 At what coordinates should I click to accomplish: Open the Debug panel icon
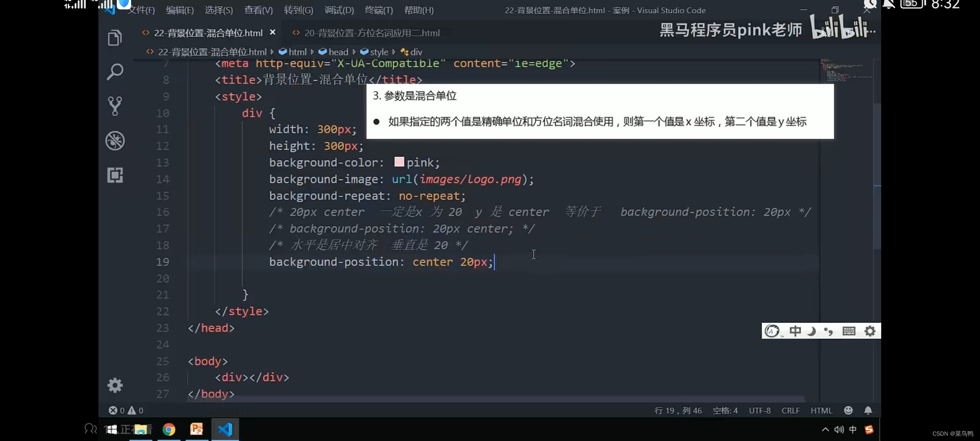pyautogui.click(x=115, y=140)
